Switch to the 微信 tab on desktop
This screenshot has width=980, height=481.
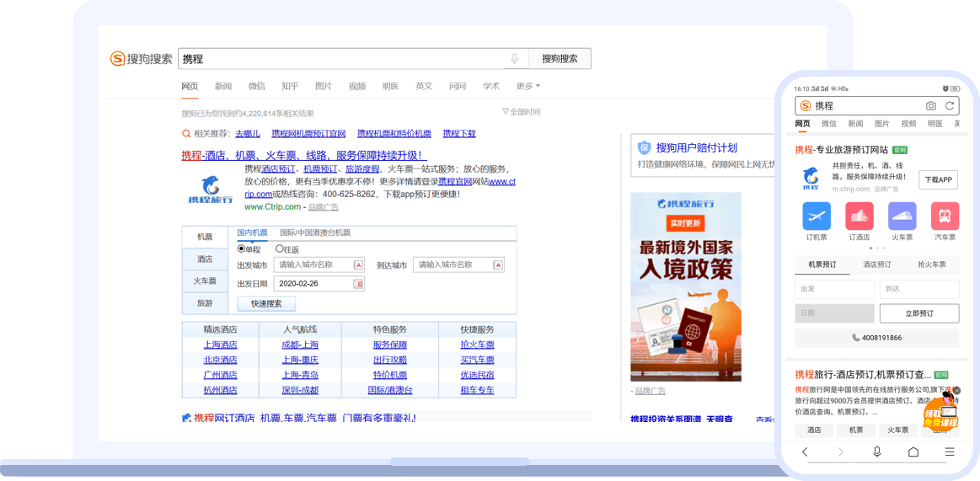[256, 86]
